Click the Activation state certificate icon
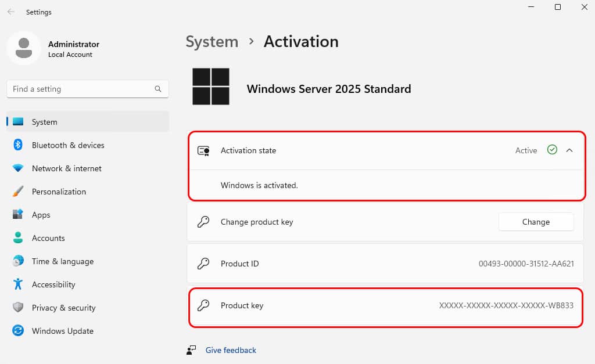Screen dimensions: 595x364 click(203, 151)
